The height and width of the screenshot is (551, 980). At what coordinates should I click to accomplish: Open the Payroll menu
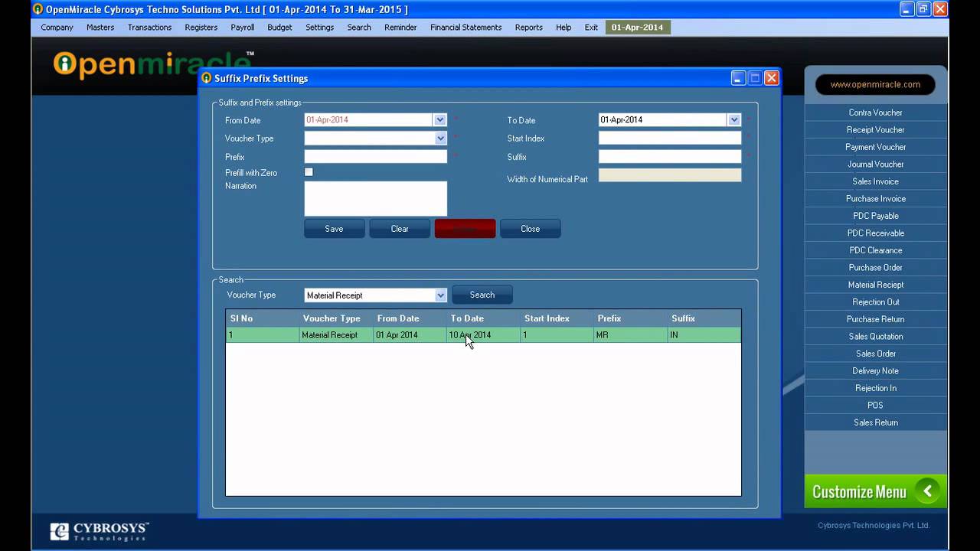pos(243,28)
